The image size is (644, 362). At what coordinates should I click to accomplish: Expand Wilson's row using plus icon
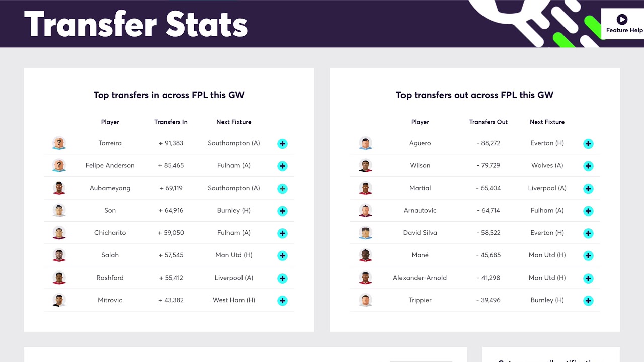click(x=588, y=166)
